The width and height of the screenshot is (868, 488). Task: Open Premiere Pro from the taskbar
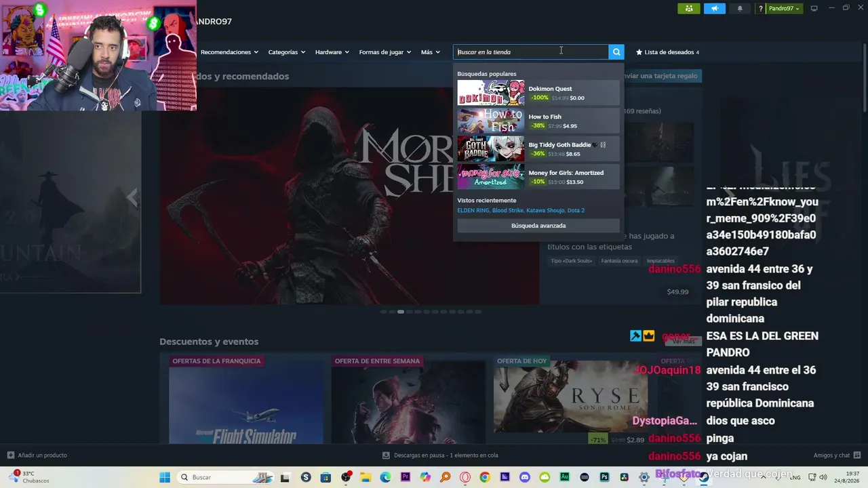(406, 477)
